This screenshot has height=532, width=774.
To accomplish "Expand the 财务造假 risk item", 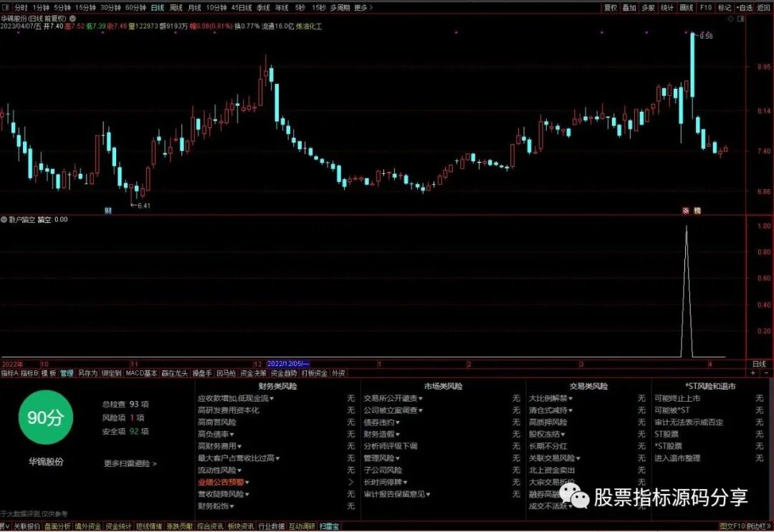I will click(382, 434).
